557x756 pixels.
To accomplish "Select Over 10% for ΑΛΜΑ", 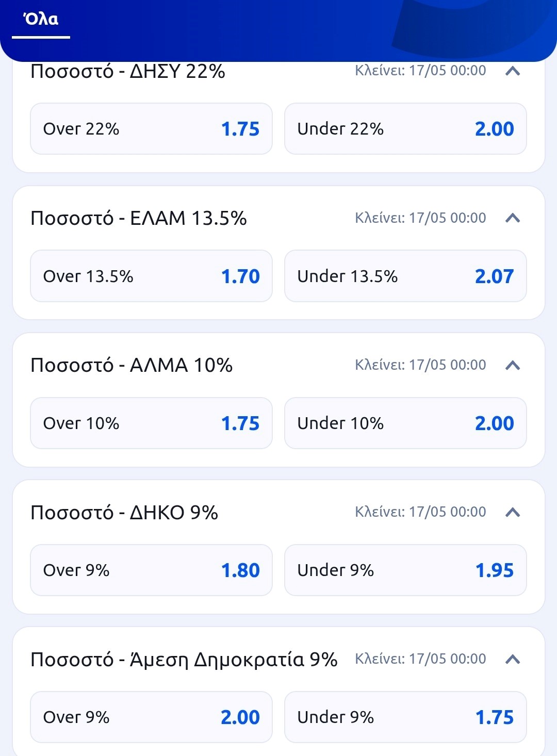I will coord(151,423).
